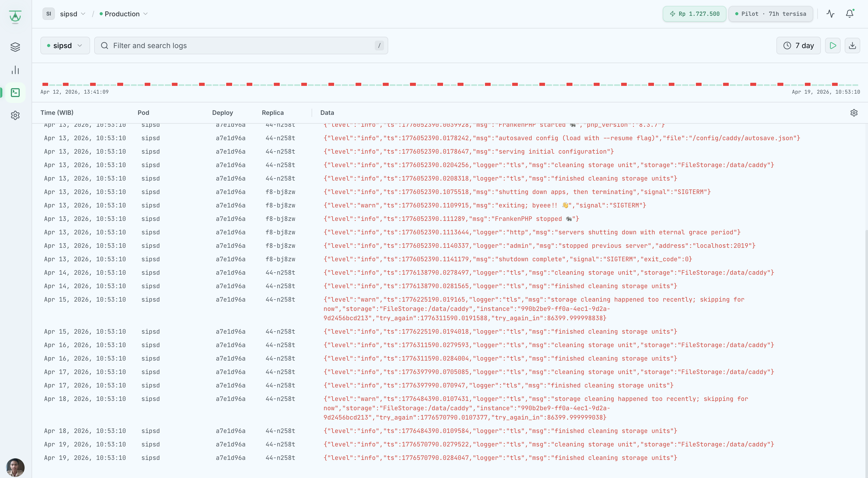
Task: Click the search magnifier icon
Action: point(105,46)
